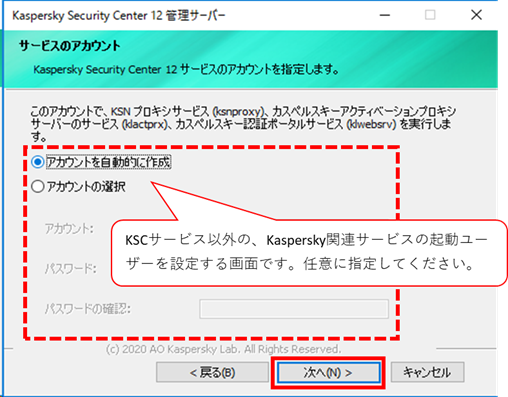The image size is (508, 397).
Task: Click the パスワード: field label
Action: click(71, 268)
